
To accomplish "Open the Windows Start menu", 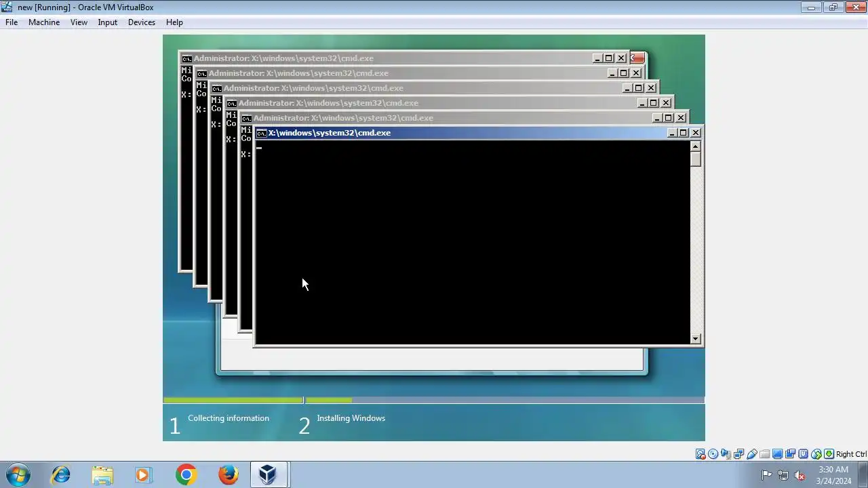I will click(x=18, y=474).
